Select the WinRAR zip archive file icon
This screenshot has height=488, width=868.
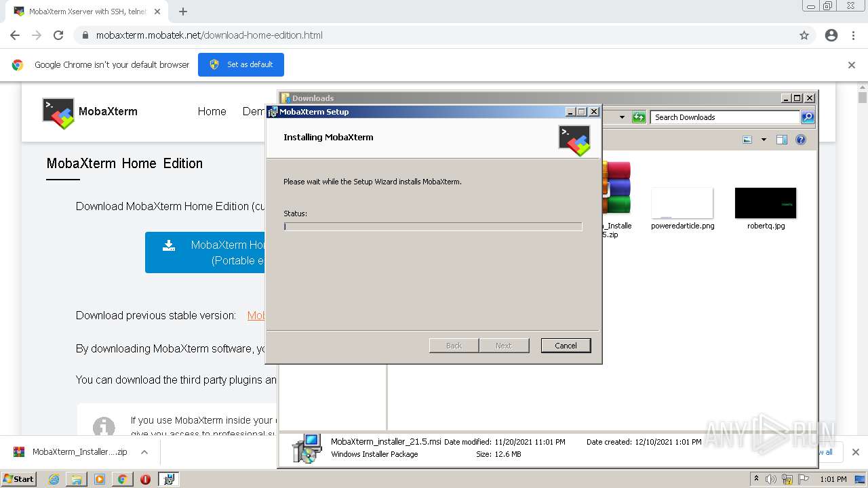pos(616,188)
